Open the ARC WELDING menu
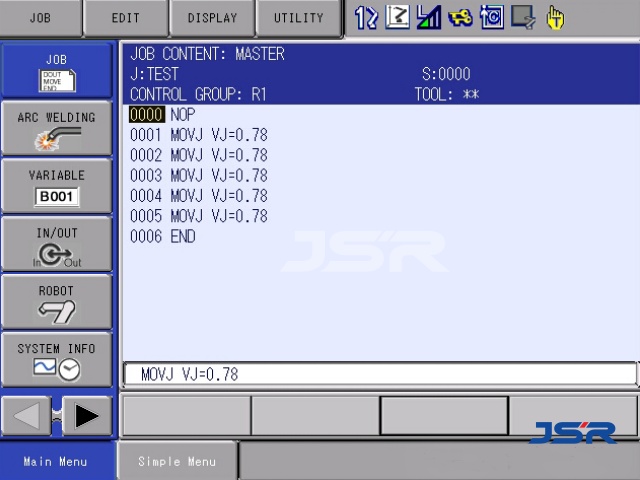The height and width of the screenshot is (480, 640). click(57, 129)
